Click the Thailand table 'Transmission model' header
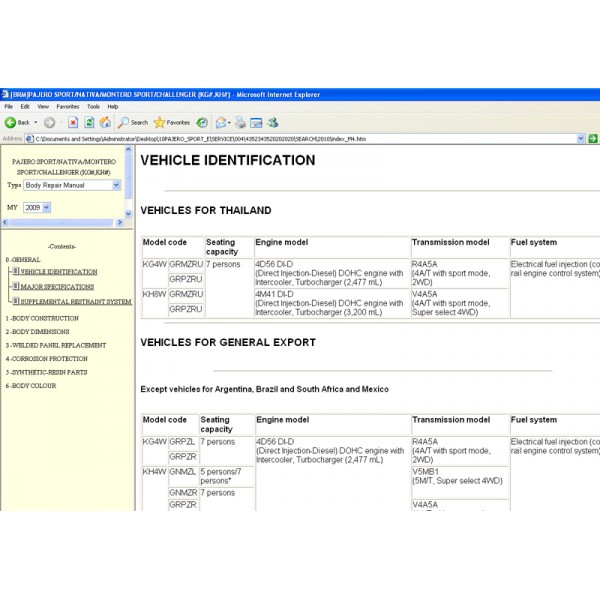Image resolution: width=600 pixels, height=600 pixels. (x=460, y=247)
